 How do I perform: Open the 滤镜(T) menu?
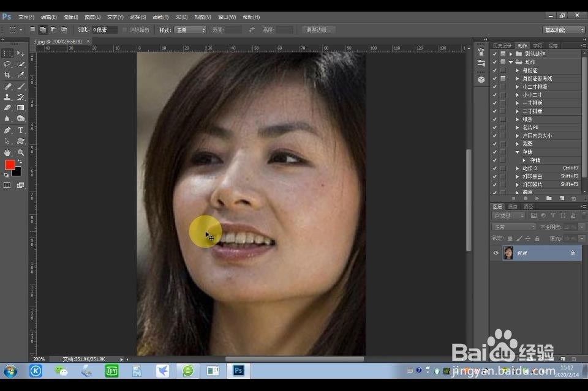pos(160,17)
